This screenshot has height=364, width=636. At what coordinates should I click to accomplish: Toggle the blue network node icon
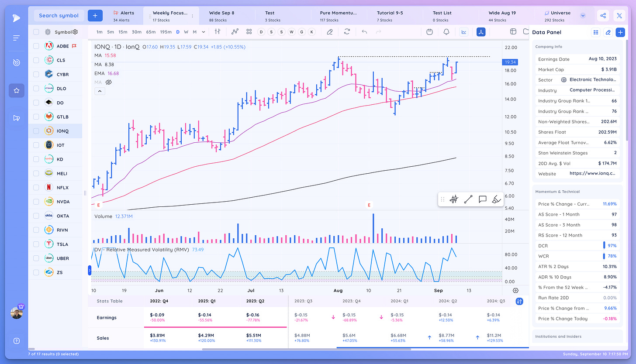pos(481,32)
